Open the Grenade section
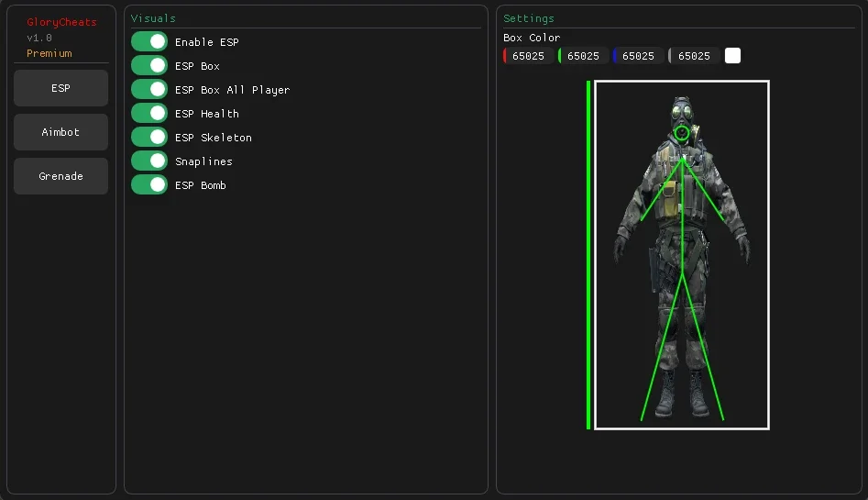Screen dimensions: 868x500 coord(60,176)
